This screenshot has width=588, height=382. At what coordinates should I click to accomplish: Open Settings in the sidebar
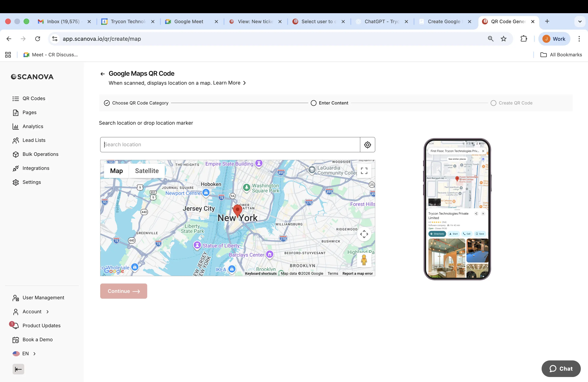point(27,182)
